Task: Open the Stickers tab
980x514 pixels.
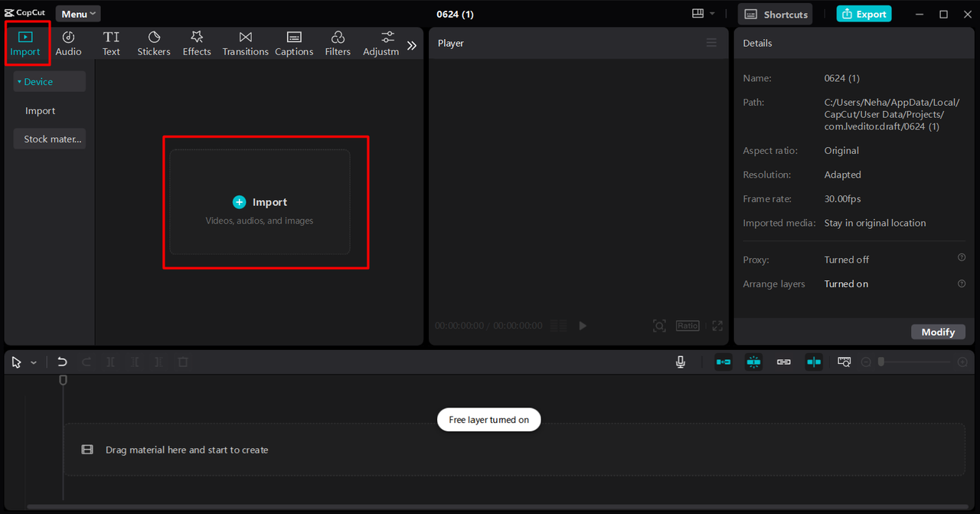Action: pyautogui.click(x=154, y=44)
